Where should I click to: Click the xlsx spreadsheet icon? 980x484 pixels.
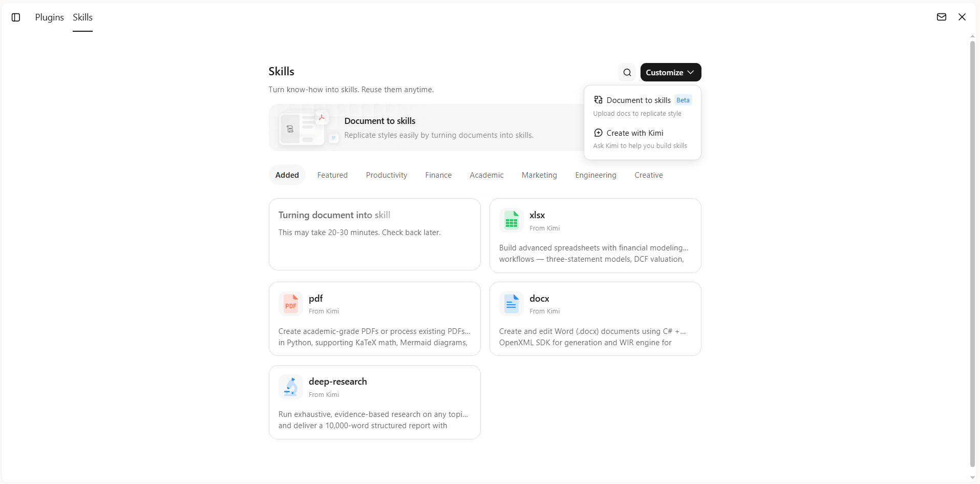point(511,221)
